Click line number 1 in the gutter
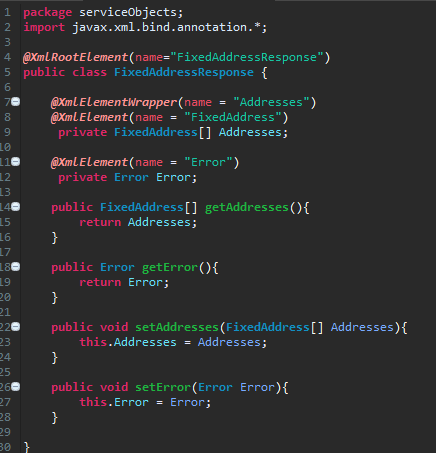This screenshot has width=436, height=453. pos(7,12)
